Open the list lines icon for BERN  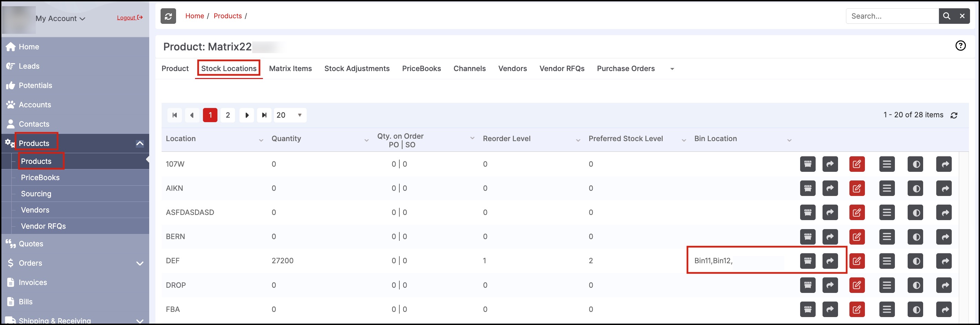coord(887,237)
